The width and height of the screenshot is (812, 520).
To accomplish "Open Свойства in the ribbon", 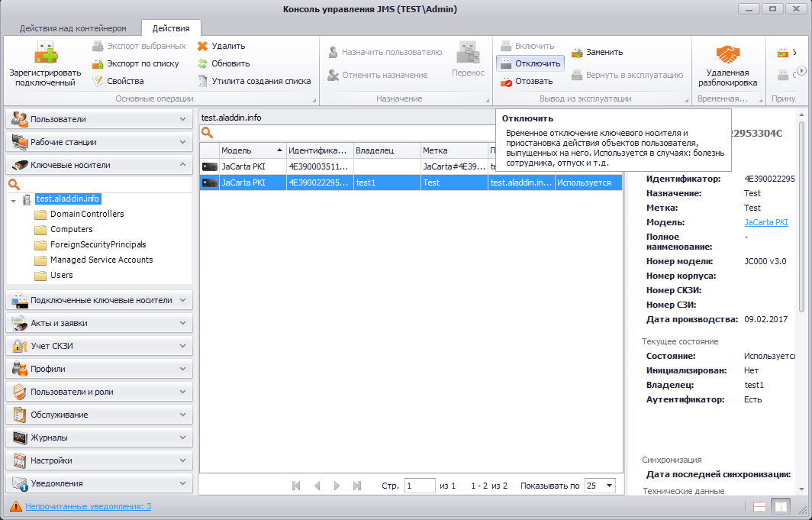I will tap(118, 81).
